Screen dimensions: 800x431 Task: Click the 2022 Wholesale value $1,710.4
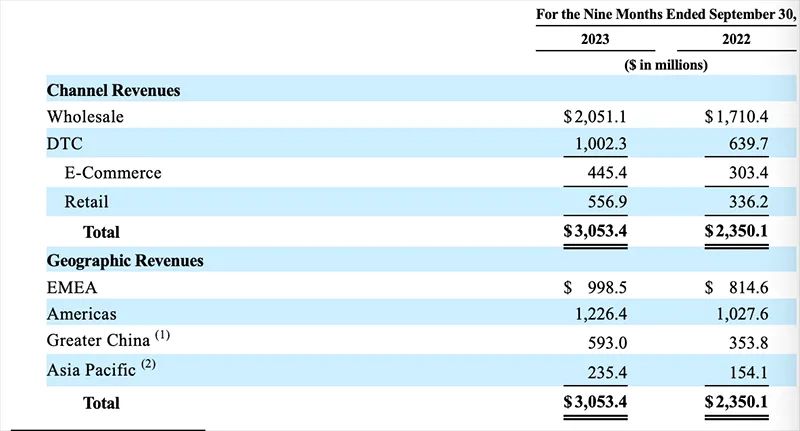(736, 117)
